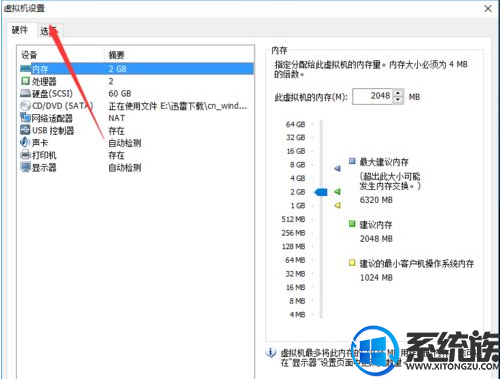Click the 2048 MB recommended memory value

(376, 239)
